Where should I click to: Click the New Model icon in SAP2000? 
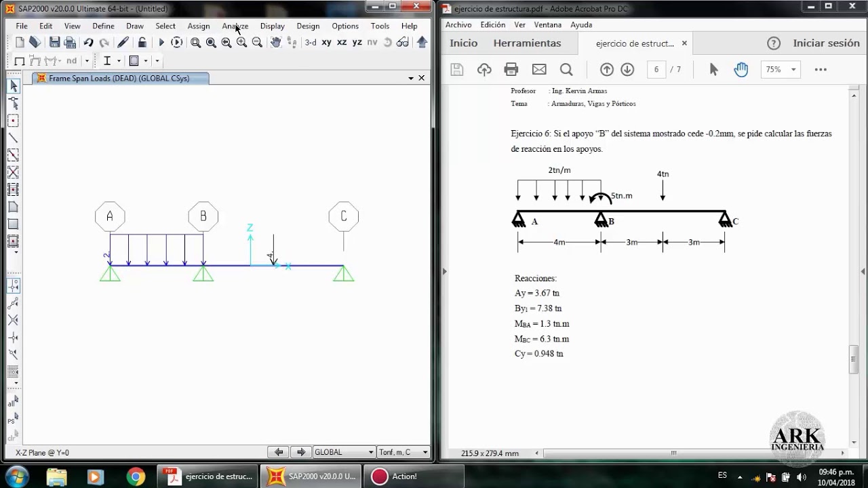[20, 42]
